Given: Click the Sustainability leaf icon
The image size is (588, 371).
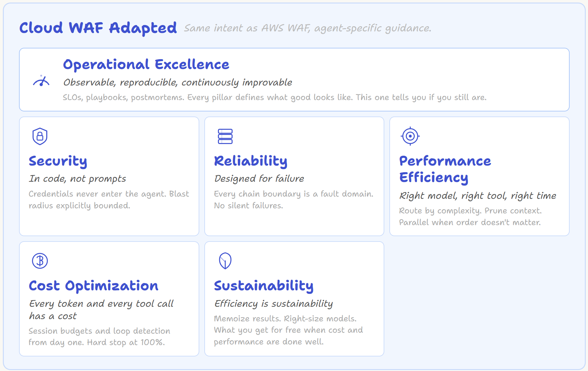Looking at the screenshot, I should (x=225, y=261).
